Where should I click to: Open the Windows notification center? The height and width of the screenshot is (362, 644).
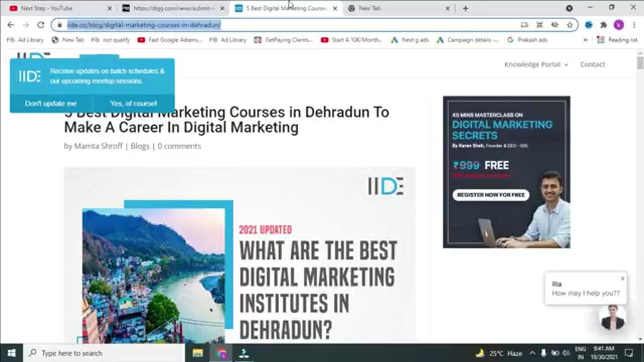coord(628,353)
